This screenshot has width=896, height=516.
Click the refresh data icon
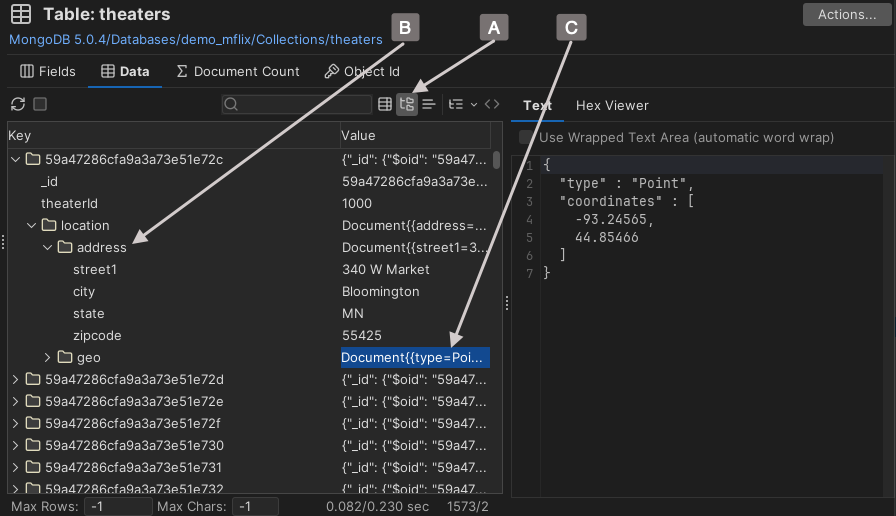17,104
